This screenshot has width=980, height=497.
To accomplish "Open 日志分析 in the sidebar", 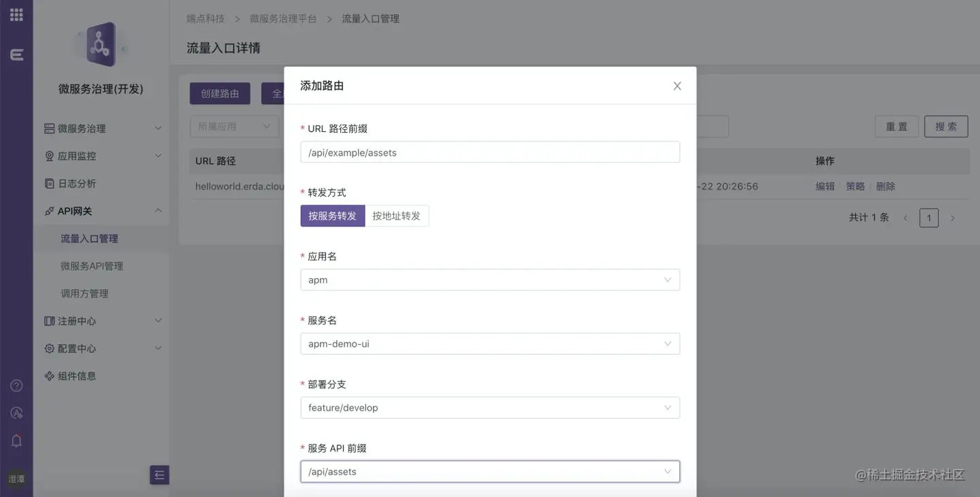I will pos(102,184).
